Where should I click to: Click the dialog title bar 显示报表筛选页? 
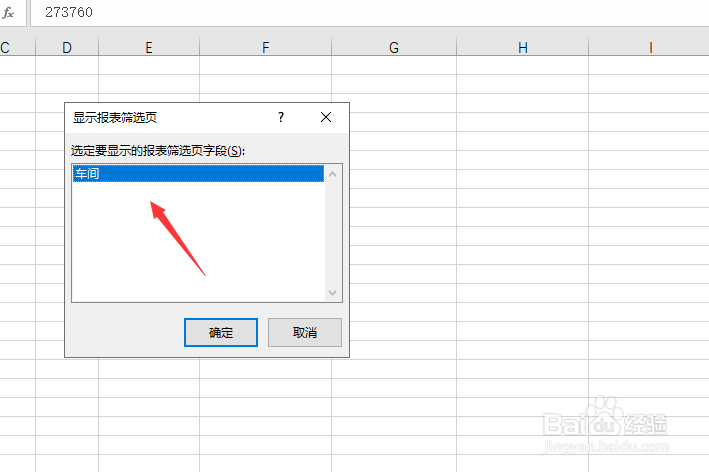click(x=172, y=118)
